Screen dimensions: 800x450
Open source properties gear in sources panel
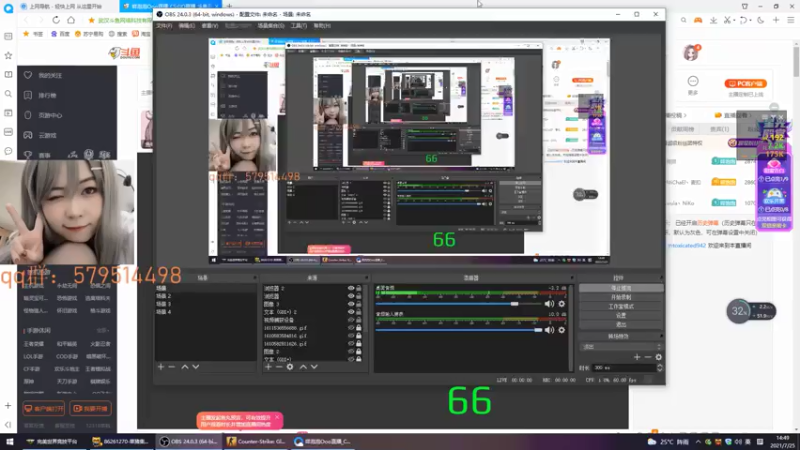[290, 367]
